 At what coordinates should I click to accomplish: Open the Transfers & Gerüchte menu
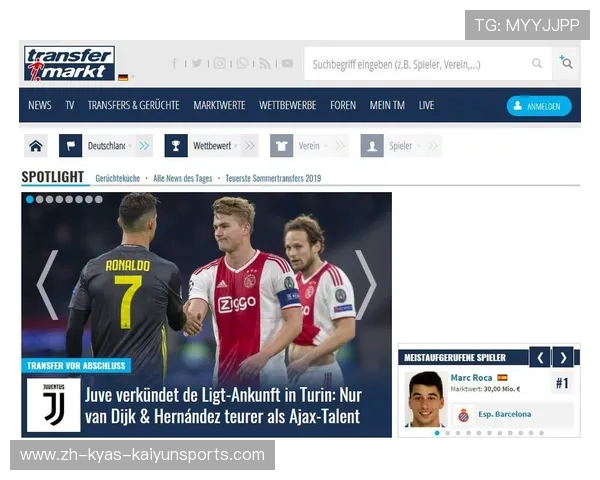tap(133, 105)
